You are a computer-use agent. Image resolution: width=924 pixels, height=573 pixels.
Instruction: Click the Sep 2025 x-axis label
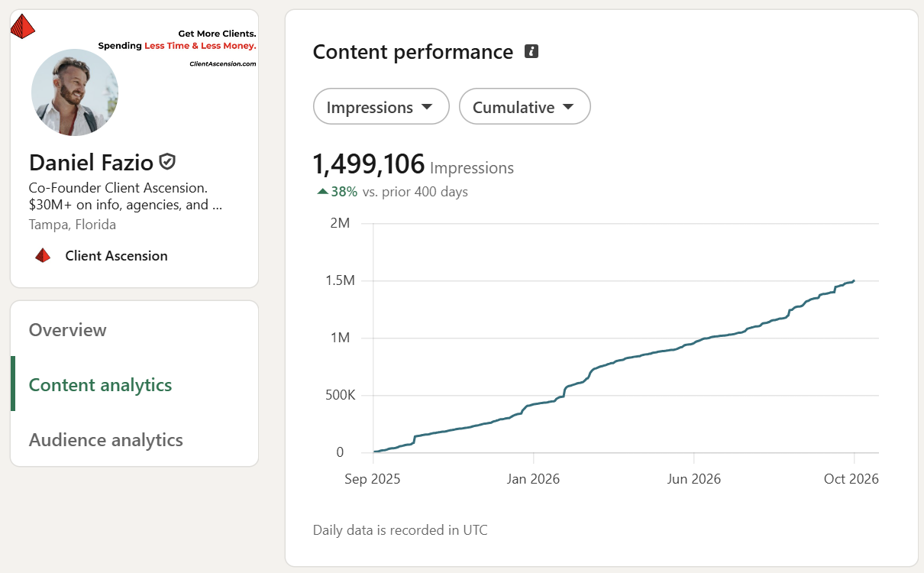[x=374, y=479]
